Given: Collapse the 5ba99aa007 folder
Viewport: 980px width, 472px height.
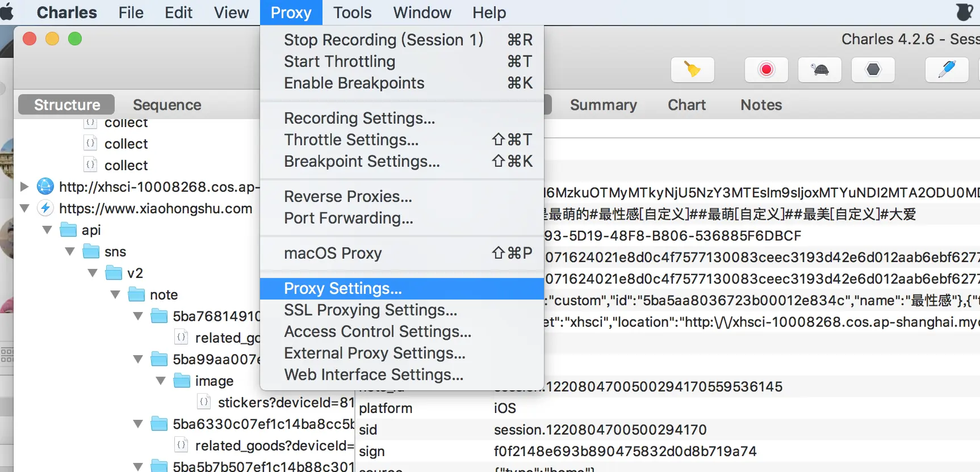Looking at the screenshot, I should [x=138, y=359].
